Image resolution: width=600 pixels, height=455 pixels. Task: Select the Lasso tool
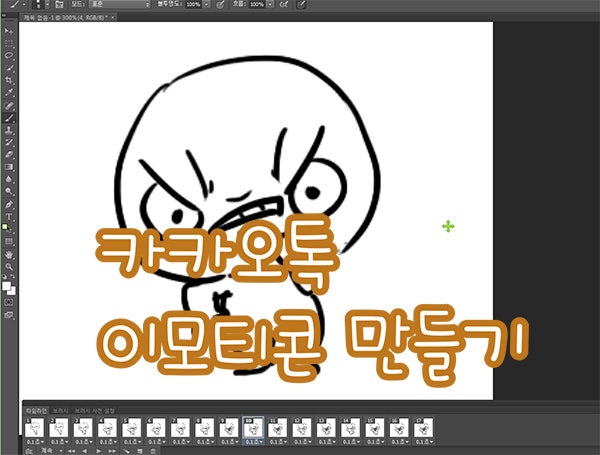pos(8,55)
